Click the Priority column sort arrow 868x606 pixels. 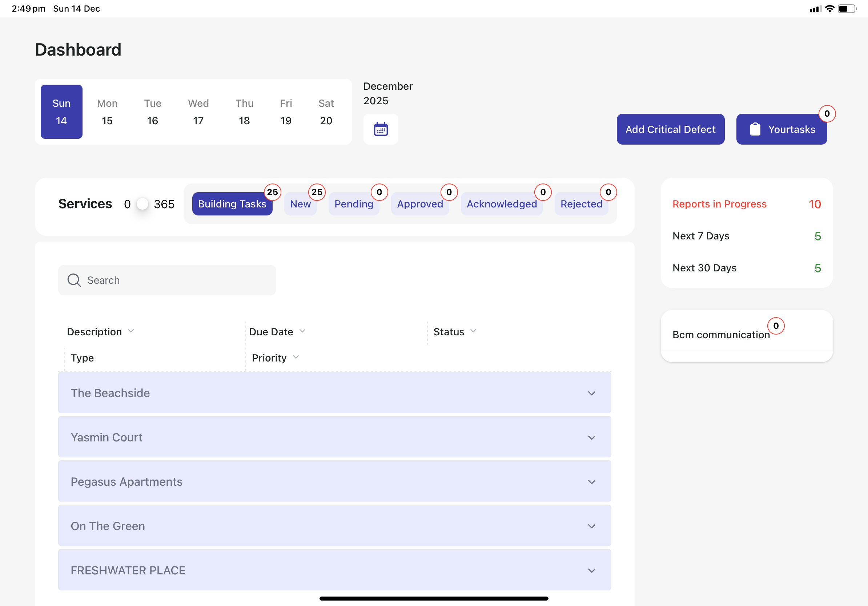[x=296, y=357]
